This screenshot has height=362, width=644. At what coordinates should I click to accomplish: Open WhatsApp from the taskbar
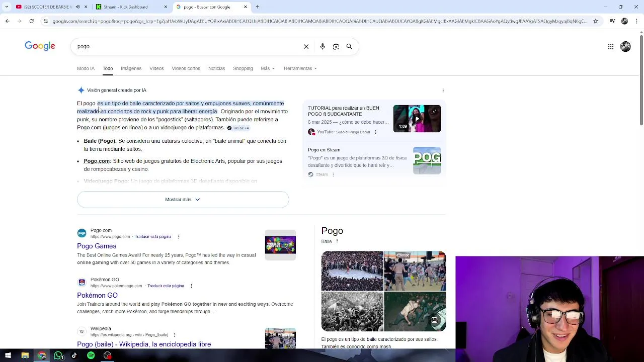[x=58, y=356]
